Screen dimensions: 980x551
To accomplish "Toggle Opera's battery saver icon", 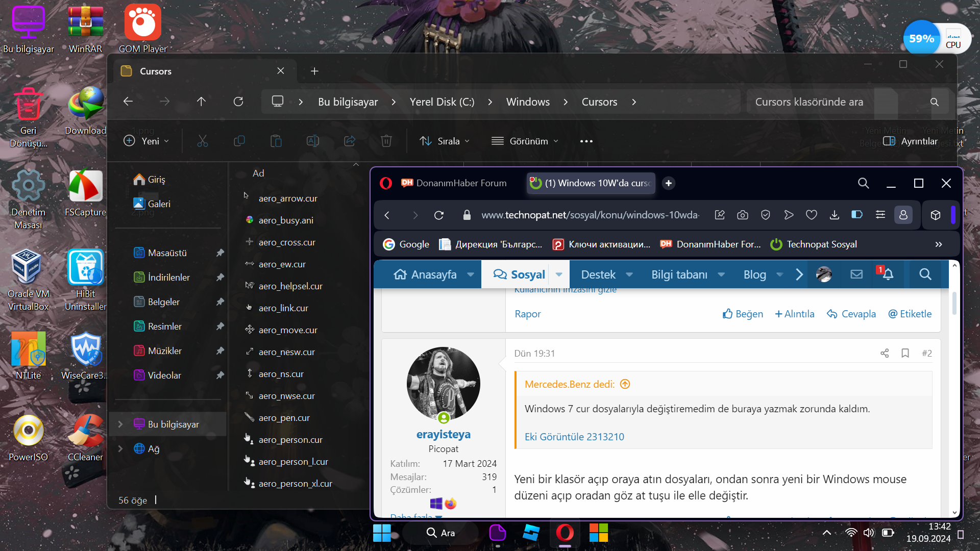I will 857,215.
